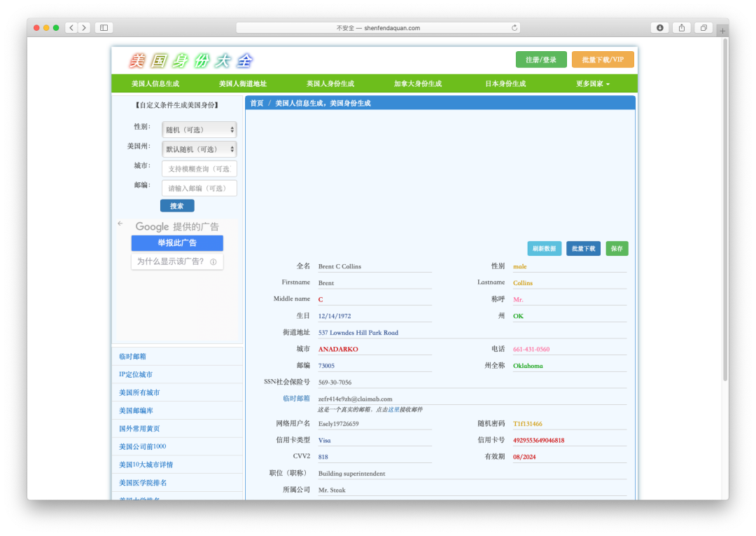
Task: Open the 国外常用黄页 sidebar link
Action: pyautogui.click(x=139, y=428)
